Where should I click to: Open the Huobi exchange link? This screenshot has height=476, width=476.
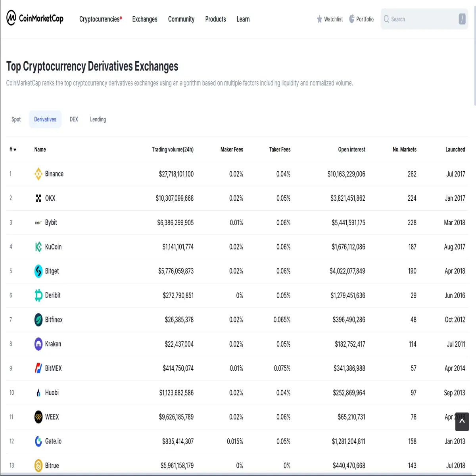(52, 393)
